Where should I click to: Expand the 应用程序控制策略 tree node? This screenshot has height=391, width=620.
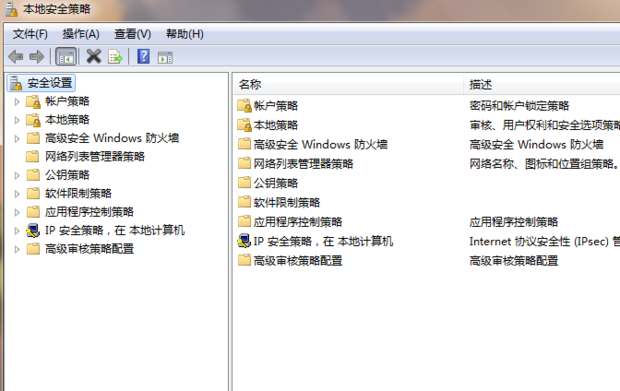coord(17,212)
